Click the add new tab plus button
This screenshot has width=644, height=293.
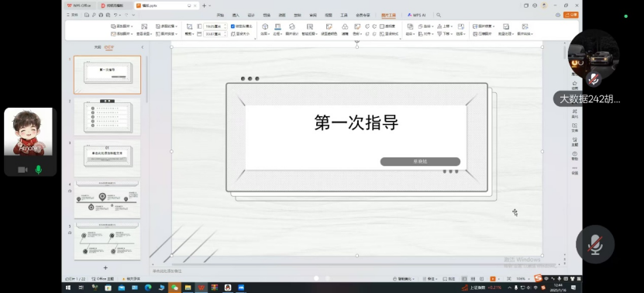(204, 5)
